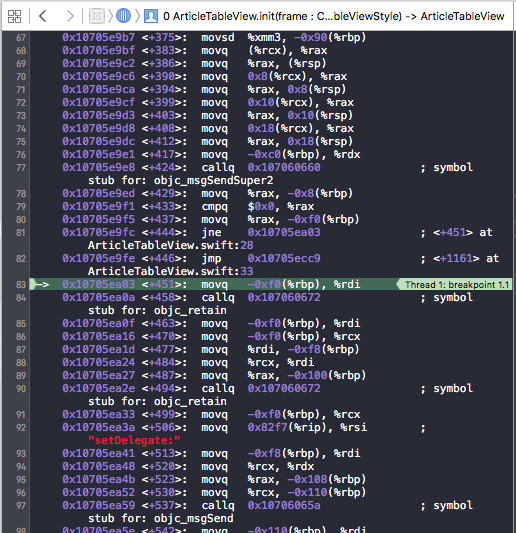Viewport: 516px width, 533px height.
Task: Click address 0x10705e9e8 on line 77
Action: 99,167
